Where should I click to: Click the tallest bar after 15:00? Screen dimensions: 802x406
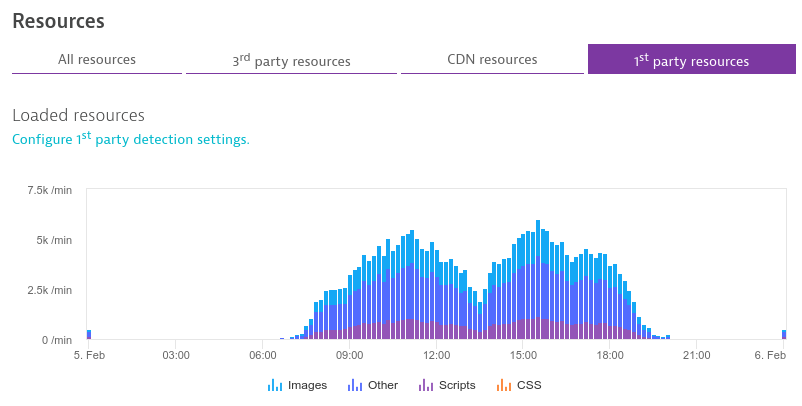[x=538, y=280]
